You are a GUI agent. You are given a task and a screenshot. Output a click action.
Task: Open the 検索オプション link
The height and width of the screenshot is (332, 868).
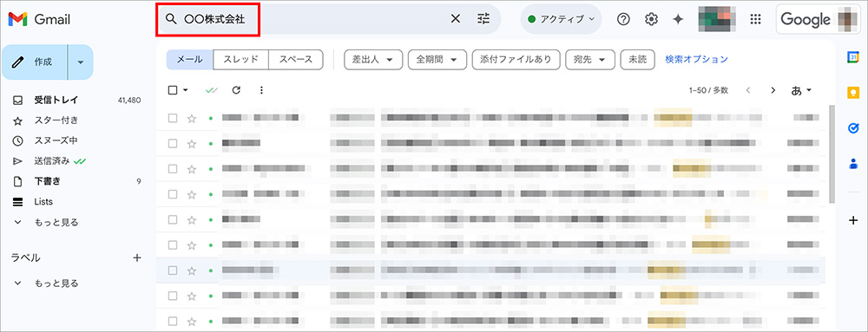[x=696, y=60]
